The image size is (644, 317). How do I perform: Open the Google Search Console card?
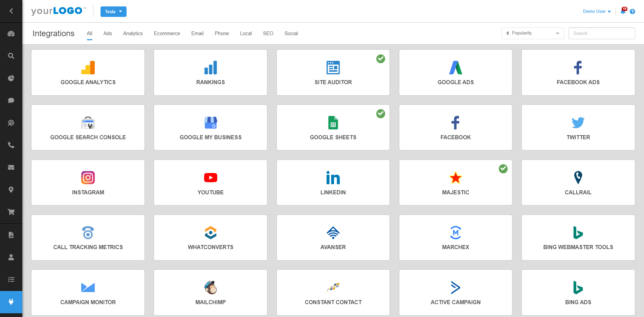(88, 127)
